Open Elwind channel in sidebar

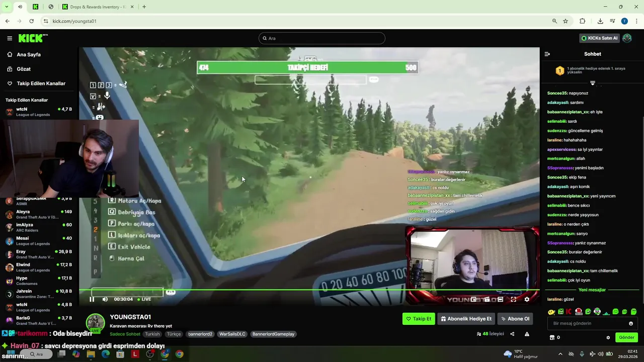[x=39, y=267]
